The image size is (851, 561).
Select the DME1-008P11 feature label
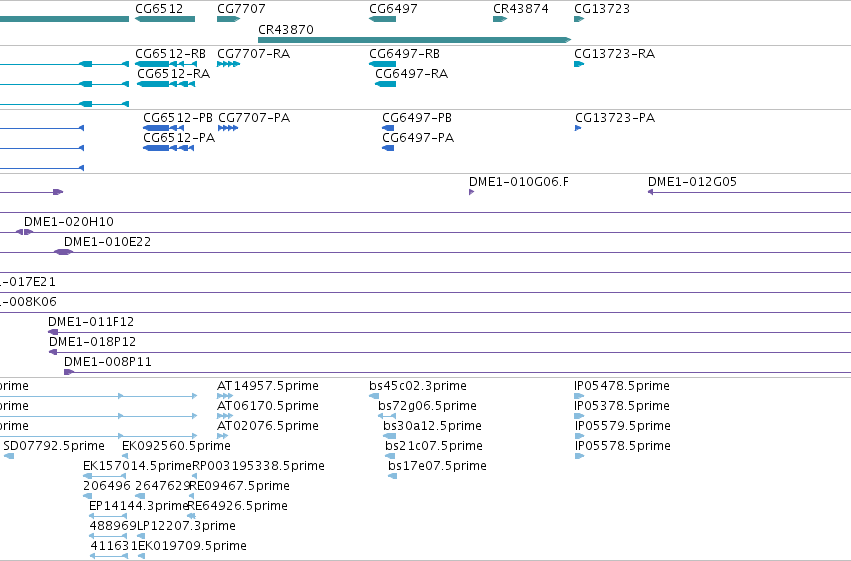107,362
